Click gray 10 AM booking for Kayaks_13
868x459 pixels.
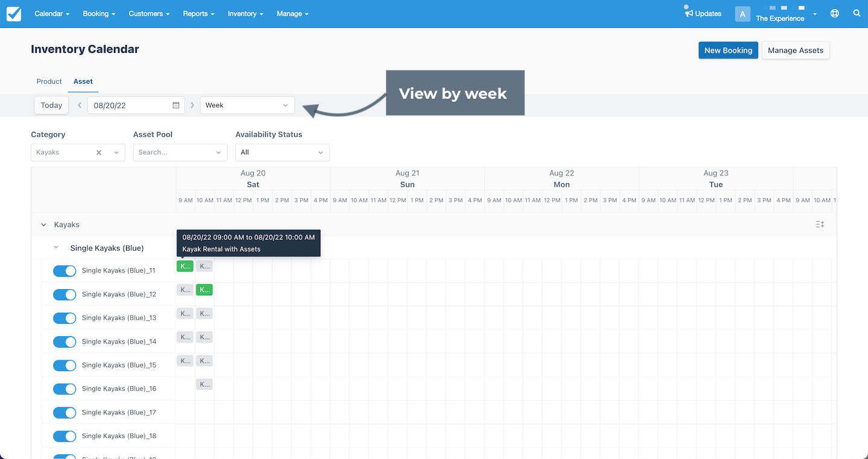pyautogui.click(x=204, y=313)
